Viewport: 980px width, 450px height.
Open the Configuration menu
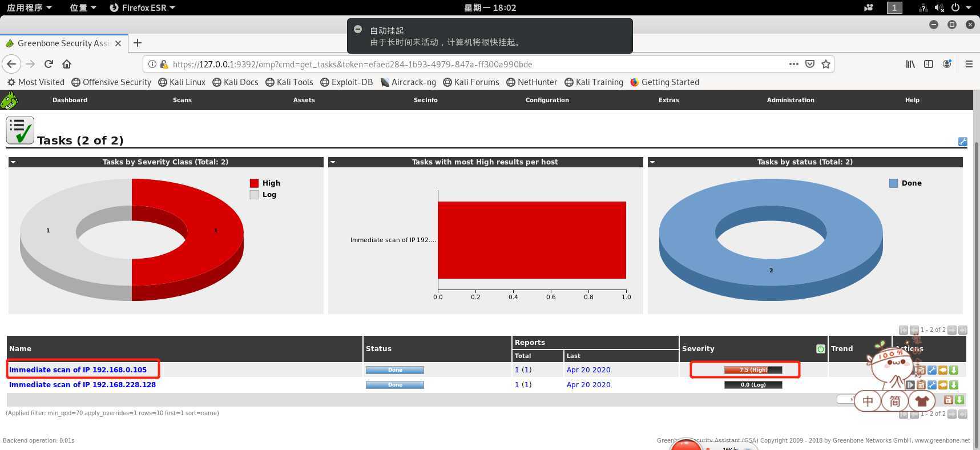pos(547,100)
